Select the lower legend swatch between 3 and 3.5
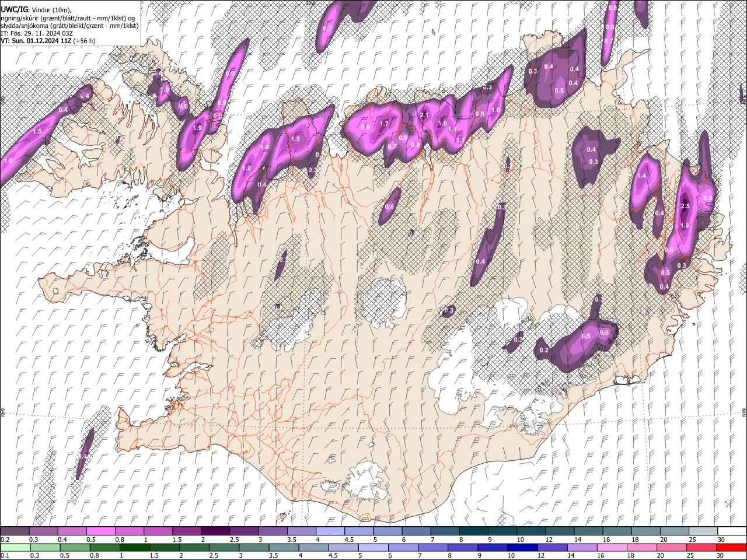 point(254,548)
